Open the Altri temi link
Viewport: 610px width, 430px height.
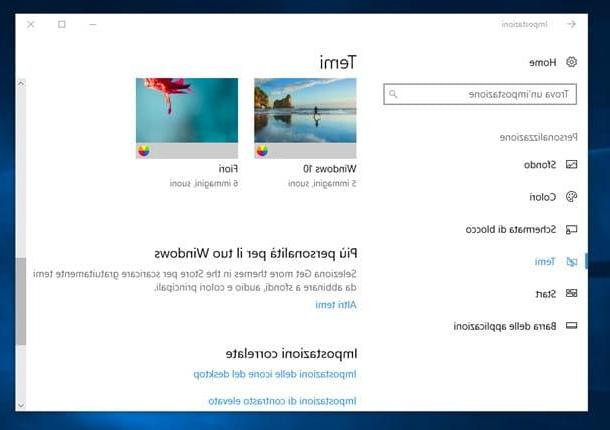[336, 305]
